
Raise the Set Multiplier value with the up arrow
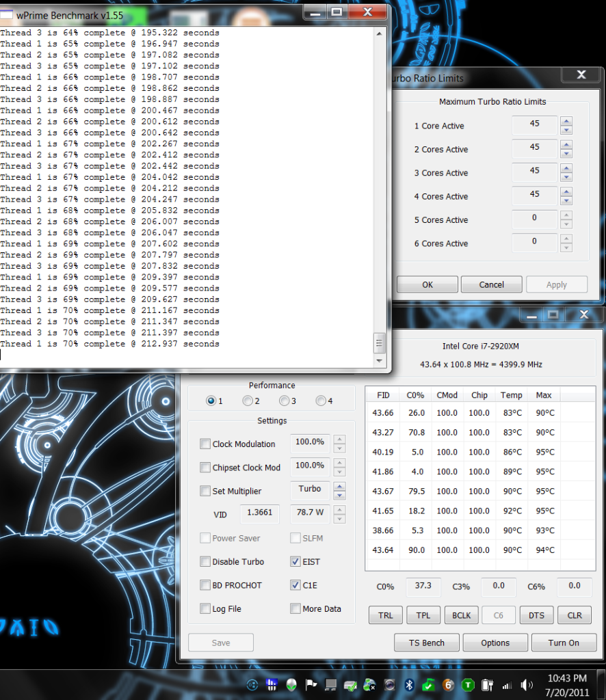point(339,486)
